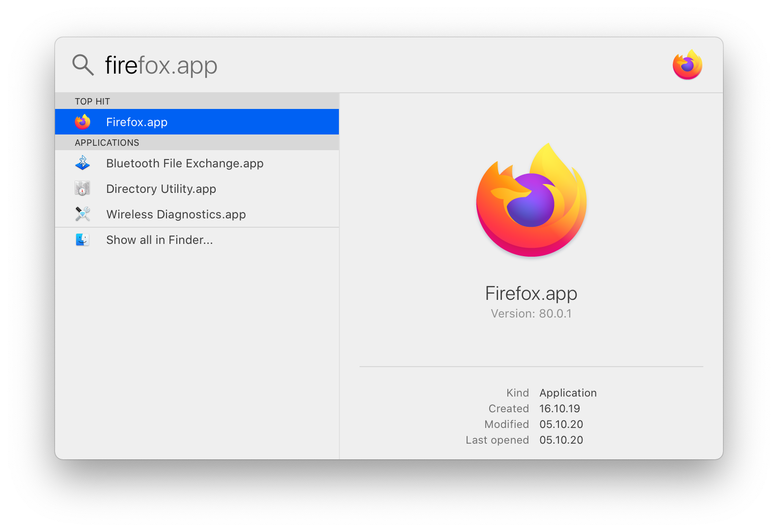This screenshot has width=778, height=532.
Task: Click the Version: 80.0.1 text
Action: tap(531, 314)
